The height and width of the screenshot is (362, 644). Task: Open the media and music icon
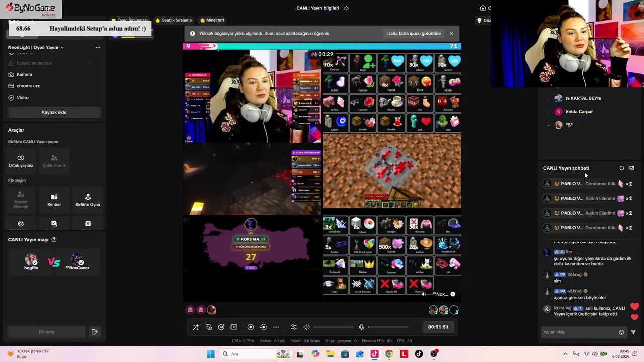tap(209, 327)
